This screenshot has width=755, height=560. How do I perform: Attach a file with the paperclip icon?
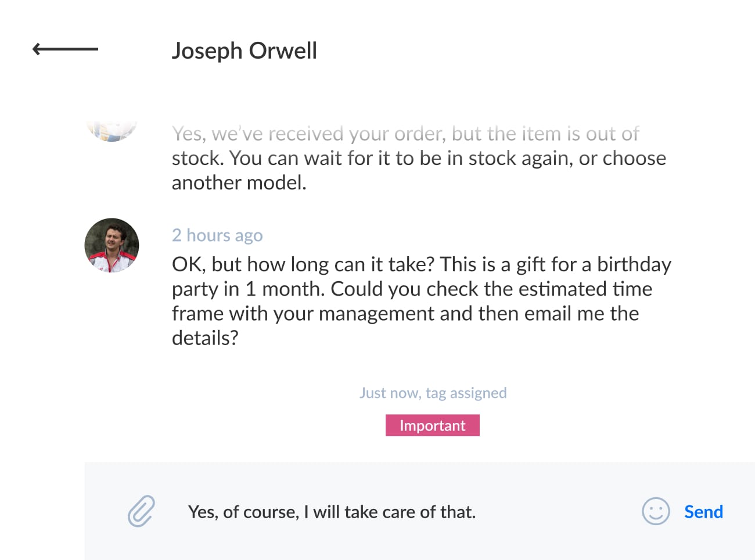(141, 511)
